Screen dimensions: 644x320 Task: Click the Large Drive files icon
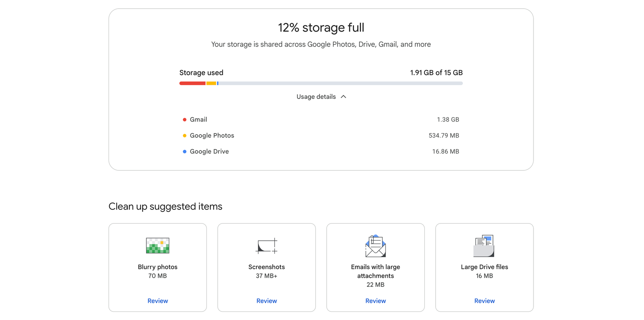484,246
